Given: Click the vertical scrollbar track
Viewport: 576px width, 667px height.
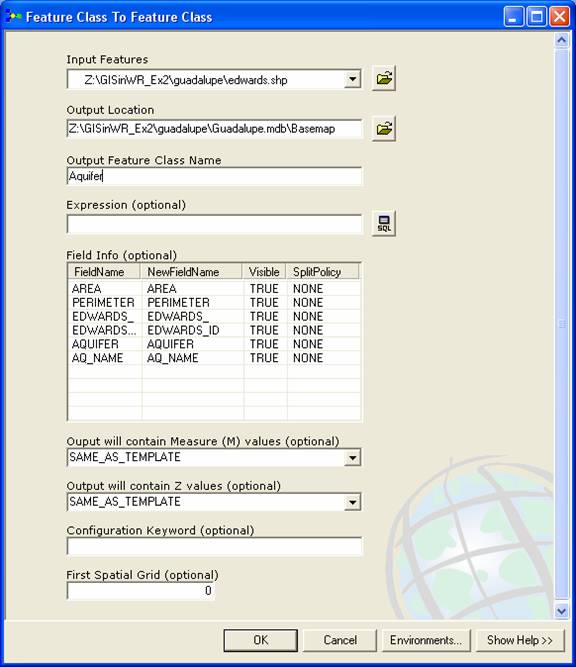Looking at the screenshot, I should [x=562, y=326].
